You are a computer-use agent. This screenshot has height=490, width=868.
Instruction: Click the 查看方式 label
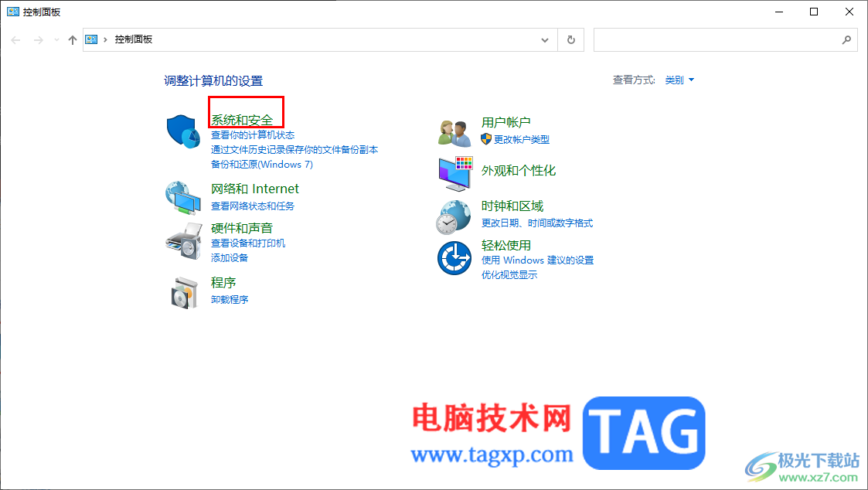point(633,80)
